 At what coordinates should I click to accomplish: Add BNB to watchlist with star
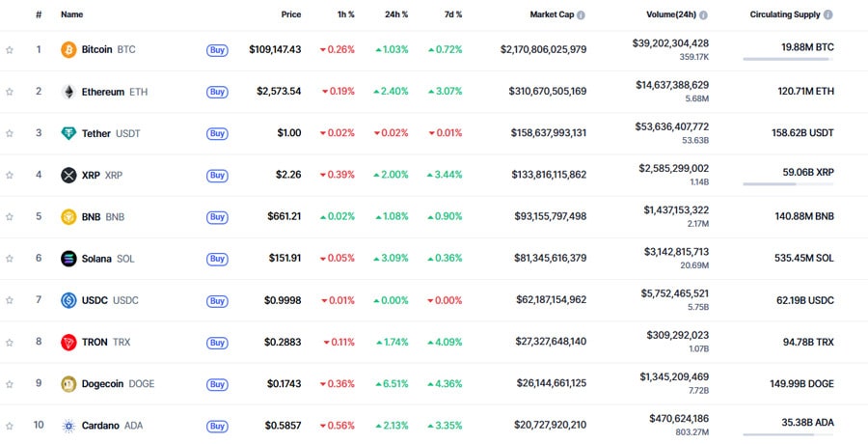click(10, 217)
